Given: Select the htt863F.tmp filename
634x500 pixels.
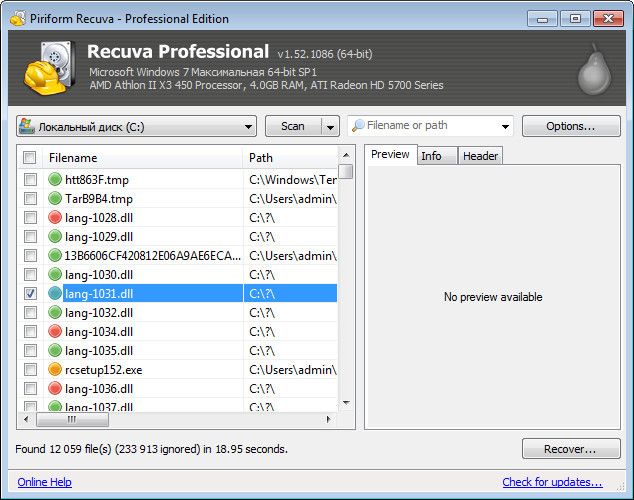Looking at the screenshot, I should [x=97, y=180].
